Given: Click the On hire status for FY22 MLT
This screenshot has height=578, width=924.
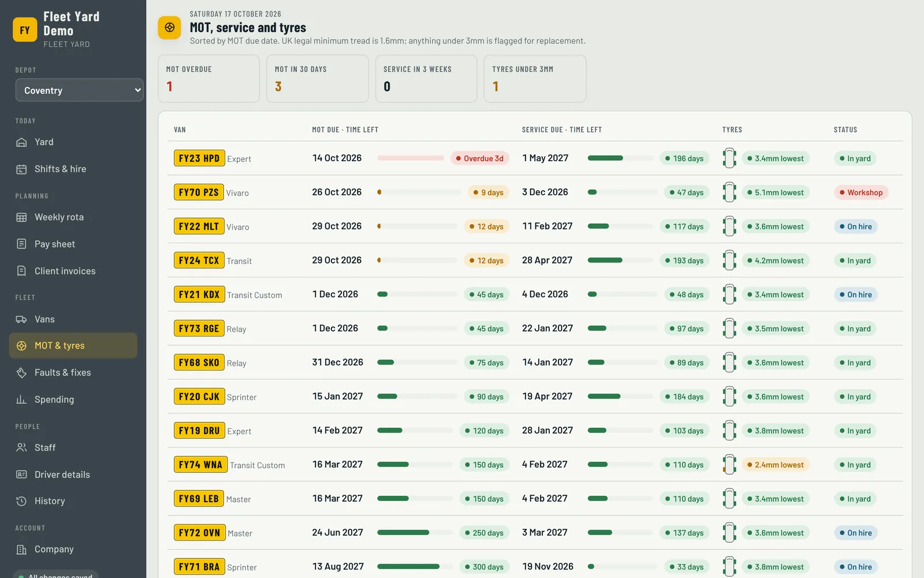Looking at the screenshot, I should tap(856, 227).
